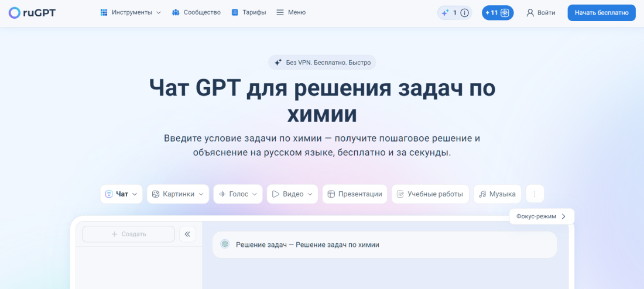Open more tools via three-dots icon
The height and width of the screenshot is (289, 644).
point(535,194)
